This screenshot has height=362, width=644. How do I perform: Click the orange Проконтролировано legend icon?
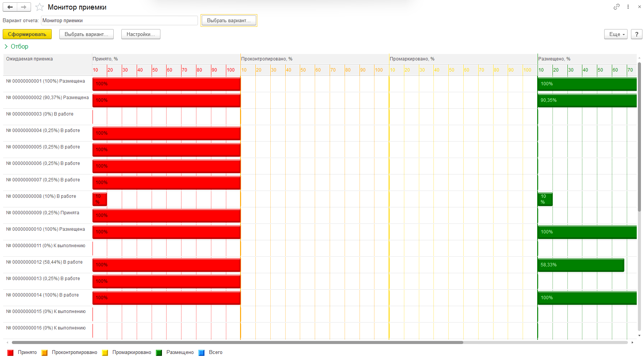(44, 352)
